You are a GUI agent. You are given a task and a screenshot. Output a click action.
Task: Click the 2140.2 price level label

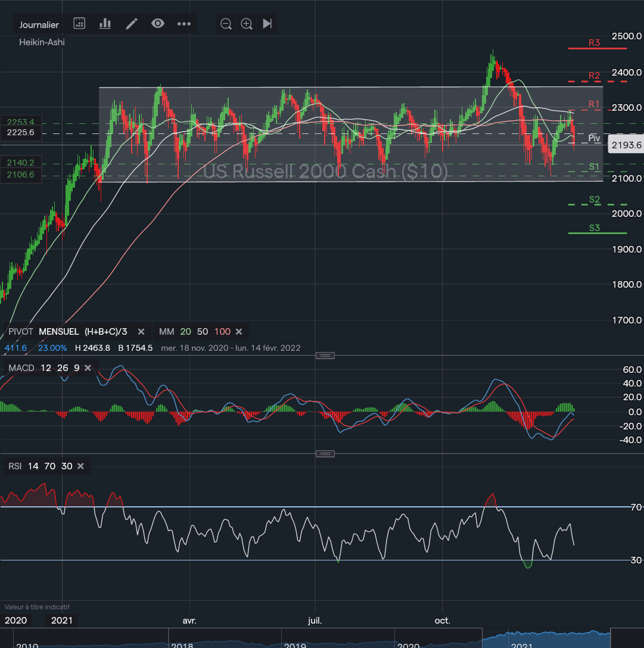pyautogui.click(x=21, y=163)
